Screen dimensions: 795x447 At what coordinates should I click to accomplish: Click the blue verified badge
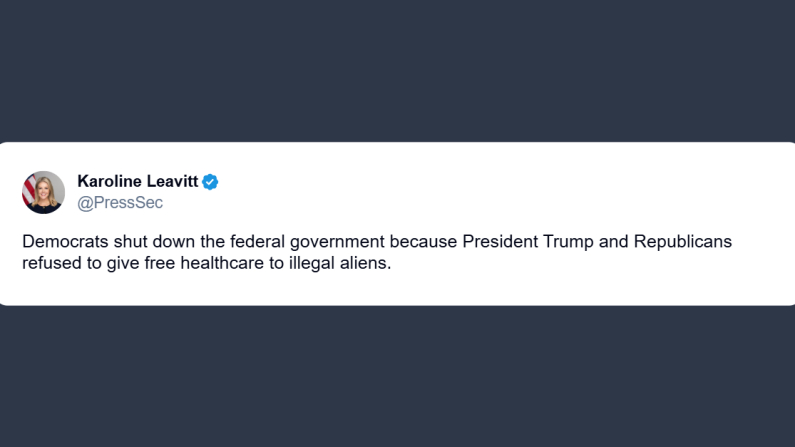click(x=211, y=182)
